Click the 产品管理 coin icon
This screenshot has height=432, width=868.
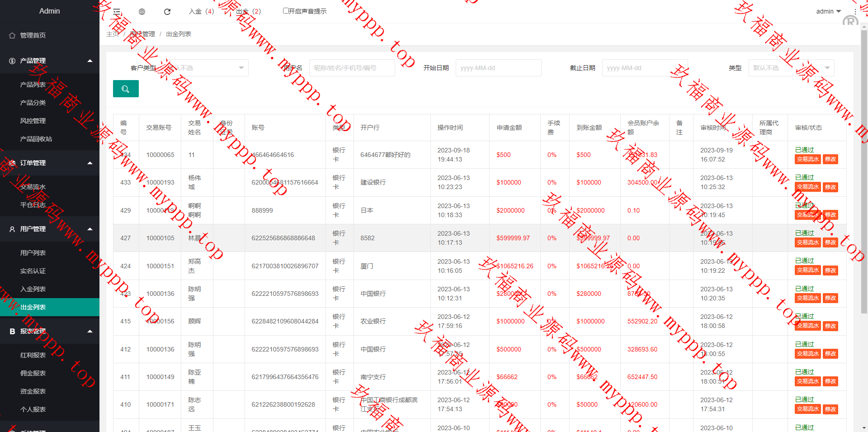(x=12, y=61)
